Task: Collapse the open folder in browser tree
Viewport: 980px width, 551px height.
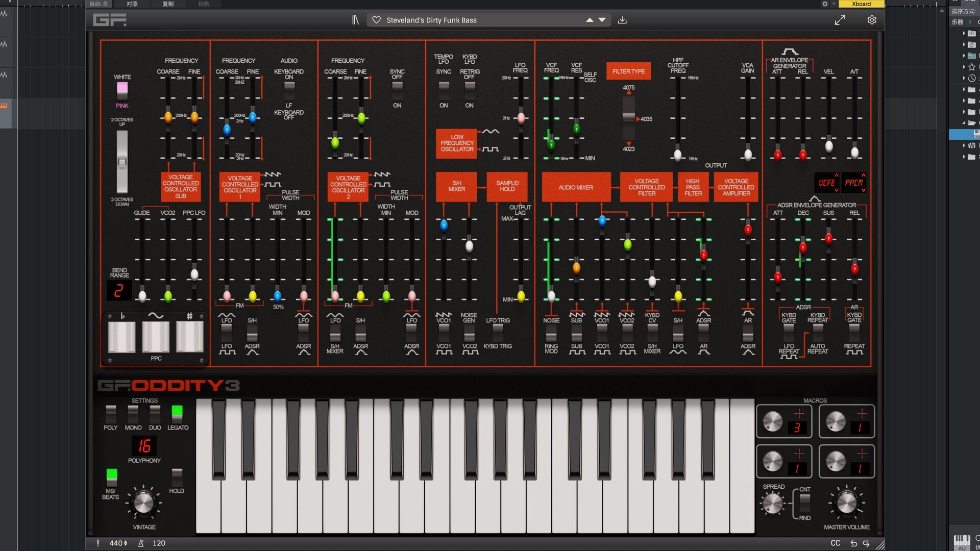Action: coord(964,123)
